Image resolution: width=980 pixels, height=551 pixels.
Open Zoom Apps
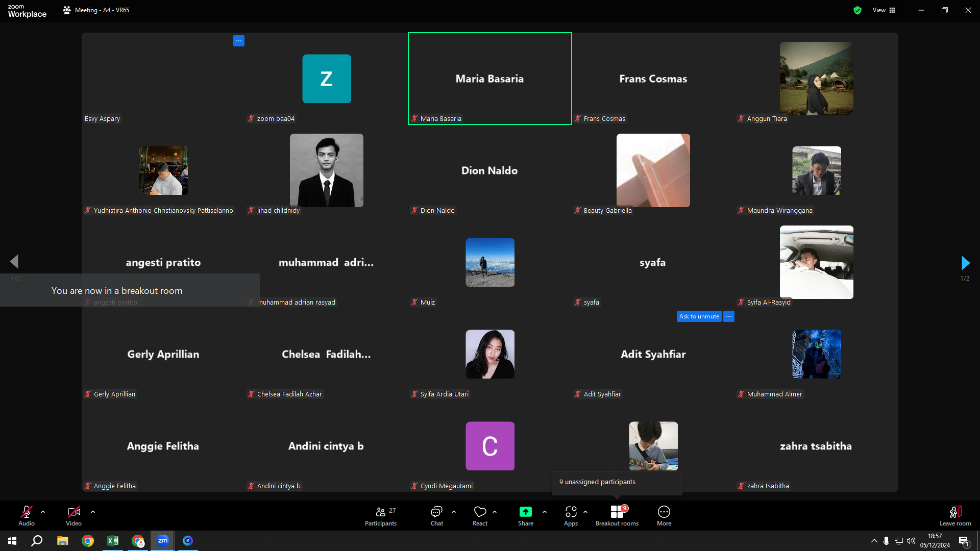coord(571,515)
